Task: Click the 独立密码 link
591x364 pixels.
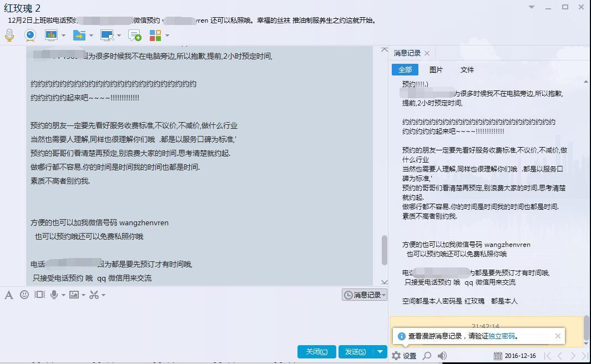Action: pos(501,336)
